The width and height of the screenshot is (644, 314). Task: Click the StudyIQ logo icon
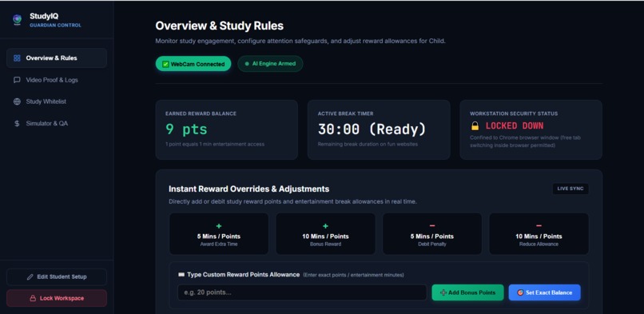pyautogui.click(x=17, y=20)
